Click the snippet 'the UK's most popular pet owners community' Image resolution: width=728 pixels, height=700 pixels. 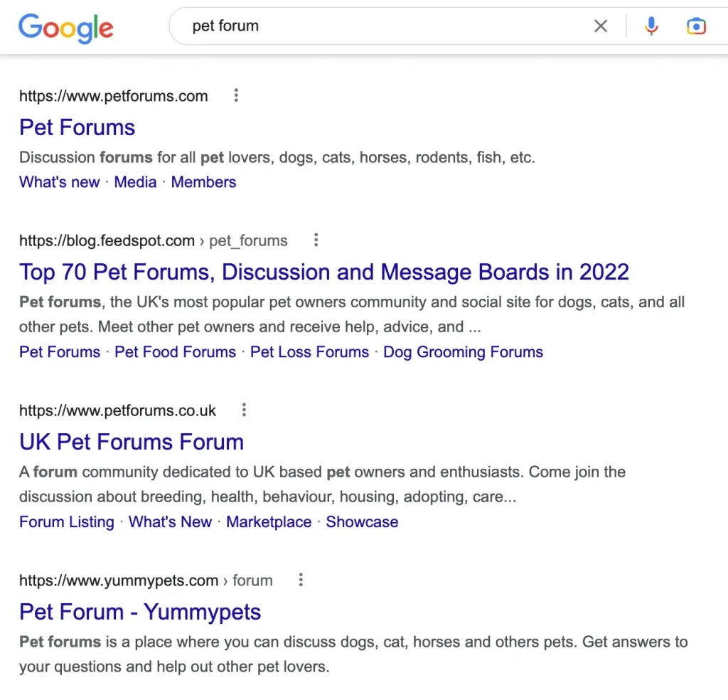pyautogui.click(x=352, y=314)
